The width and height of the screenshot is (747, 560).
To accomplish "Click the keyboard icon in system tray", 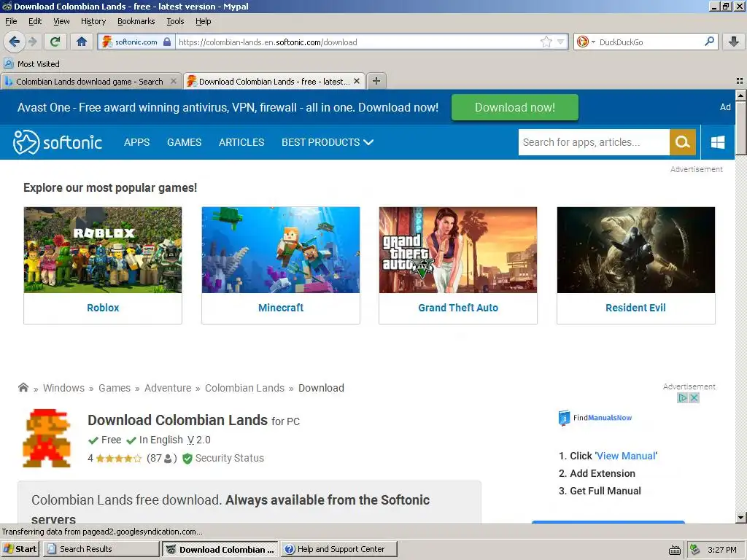I will [674, 550].
